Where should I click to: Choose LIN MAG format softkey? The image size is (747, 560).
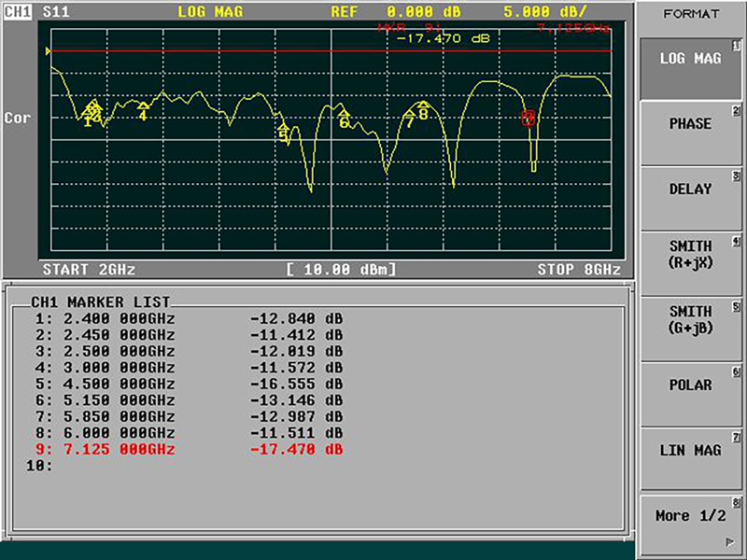tap(690, 460)
